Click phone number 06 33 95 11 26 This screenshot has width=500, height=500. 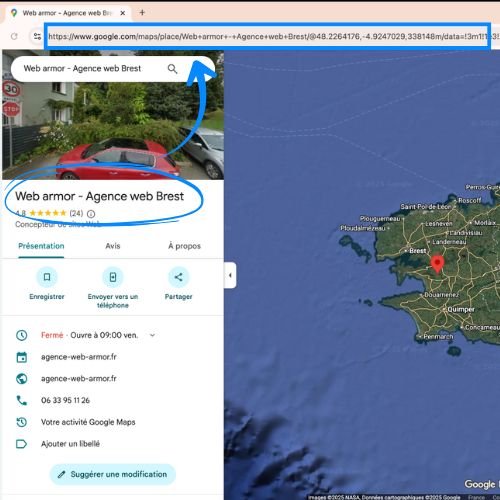65,400
